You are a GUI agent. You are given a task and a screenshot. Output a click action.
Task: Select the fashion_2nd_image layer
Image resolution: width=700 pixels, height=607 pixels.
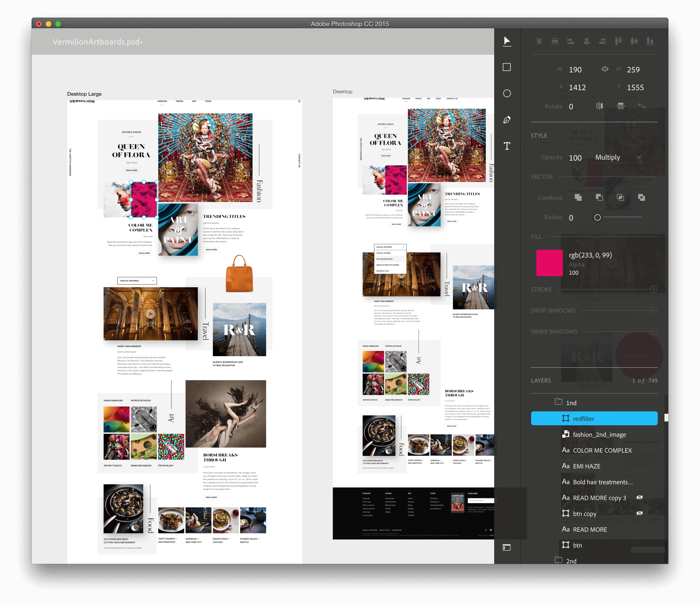(599, 434)
